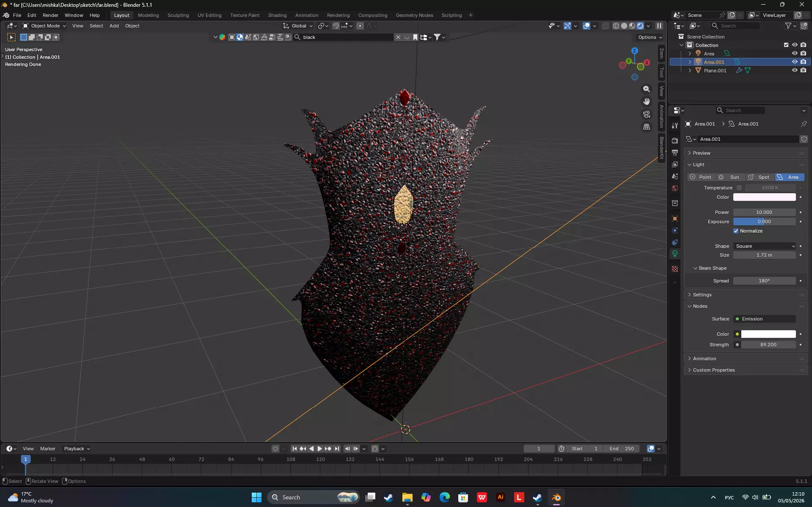This screenshot has height=507, width=812.
Task: Toggle viewport overlays
Action: [x=586, y=26]
